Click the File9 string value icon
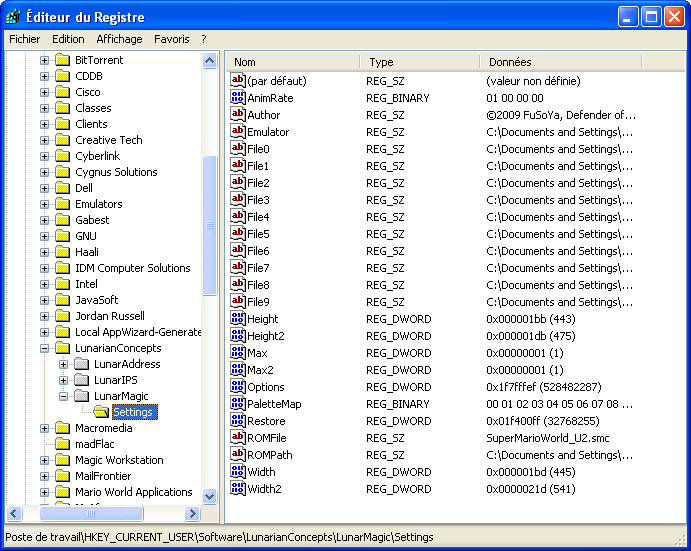The height and width of the screenshot is (551, 691). pos(238,302)
